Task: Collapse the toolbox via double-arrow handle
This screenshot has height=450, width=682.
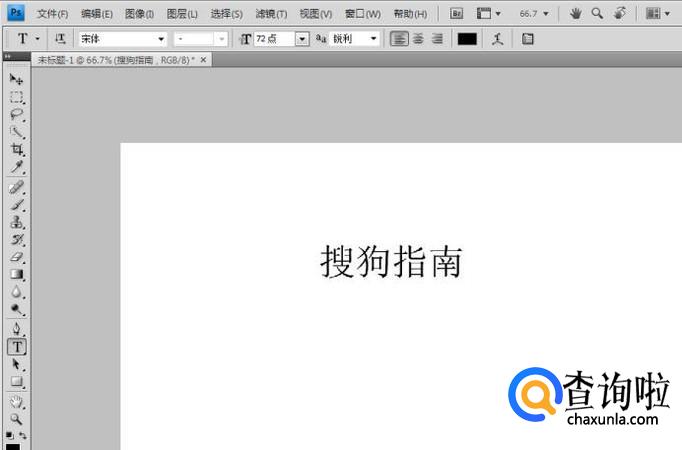Action: click(7, 56)
